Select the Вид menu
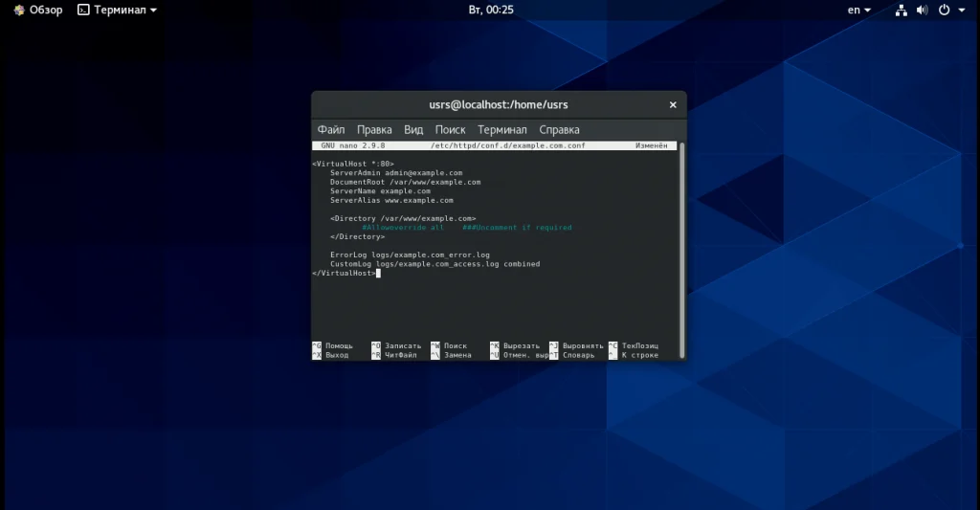 click(413, 129)
